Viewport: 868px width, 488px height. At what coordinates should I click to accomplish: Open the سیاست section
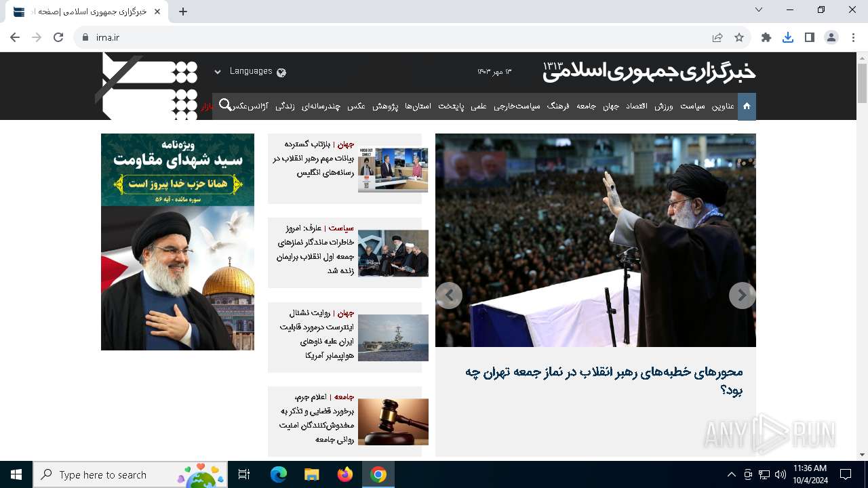click(x=693, y=106)
